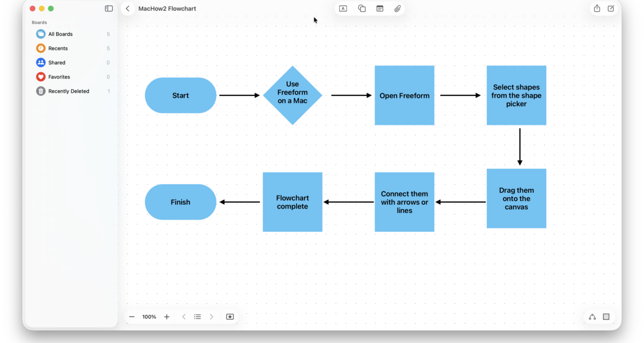Add a sticky note from toolbar
Image resolution: width=644 pixels, height=343 pixels.
coord(379,9)
